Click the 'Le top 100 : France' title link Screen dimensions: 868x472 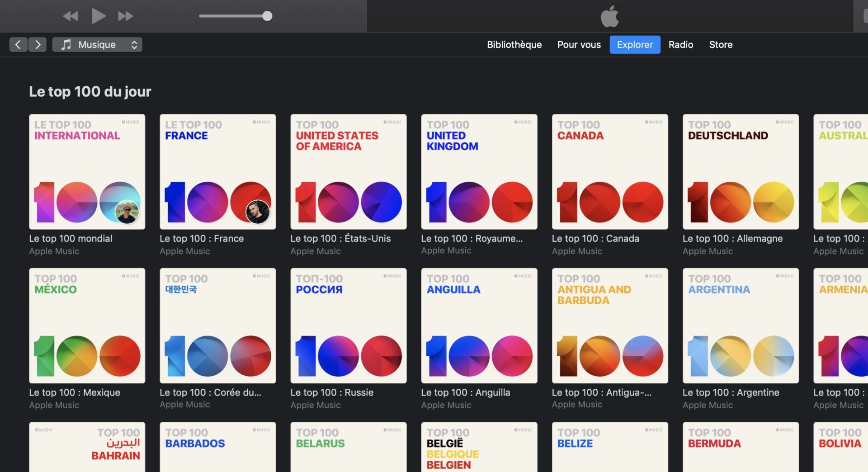202,238
